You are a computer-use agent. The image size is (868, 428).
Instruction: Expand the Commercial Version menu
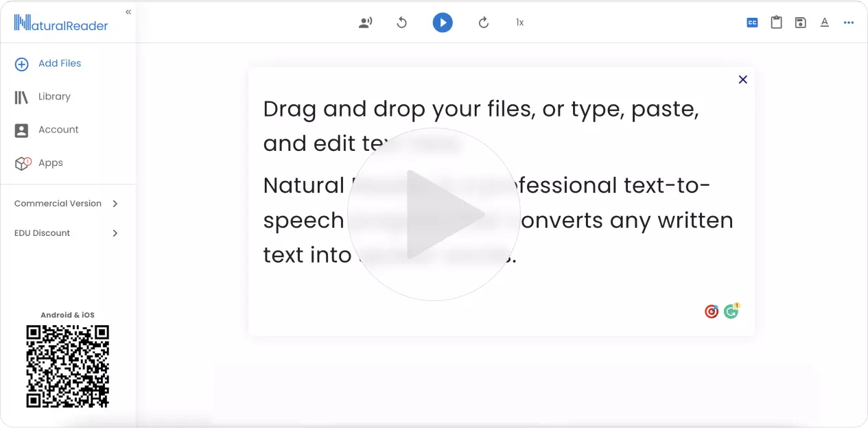pos(67,203)
